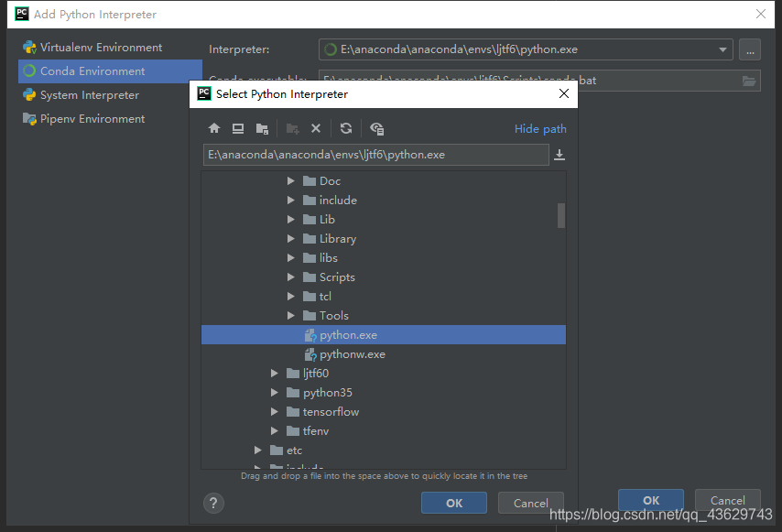Click Cancel in Add Python Interpreter window
Image resolution: width=782 pixels, height=532 pixels.
(x=728, y=500)
